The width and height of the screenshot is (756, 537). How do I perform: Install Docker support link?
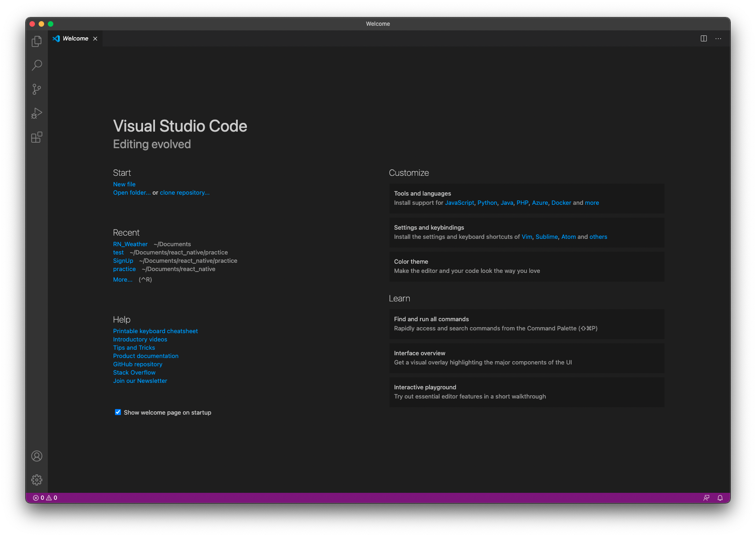tap(561, 203)
